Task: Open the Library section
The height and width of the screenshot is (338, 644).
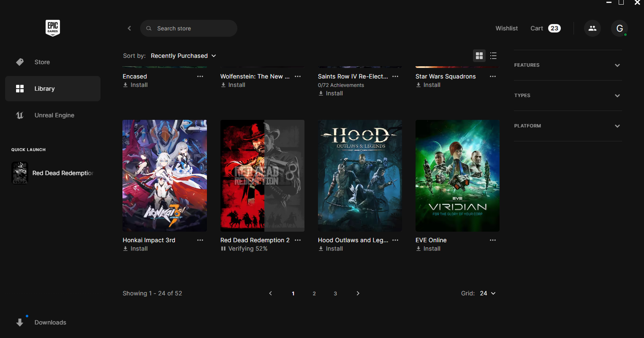Action: tap(53, 89)
